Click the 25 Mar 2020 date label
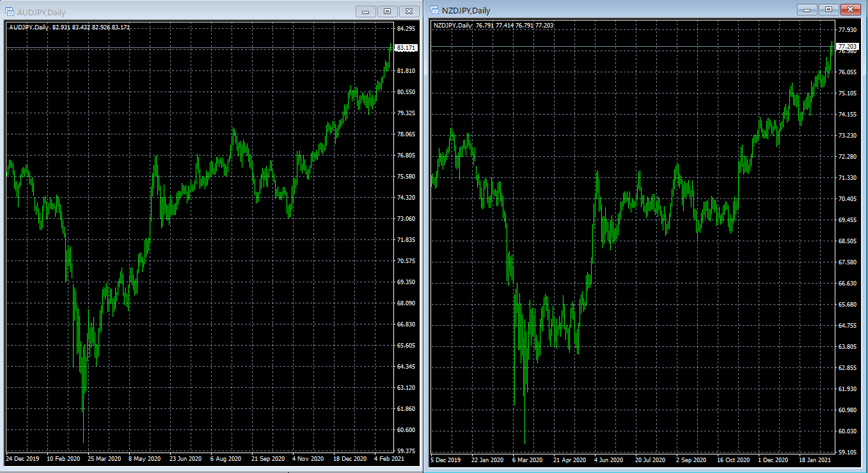This screenshot has width=868, height=473. tap(104, 459)
